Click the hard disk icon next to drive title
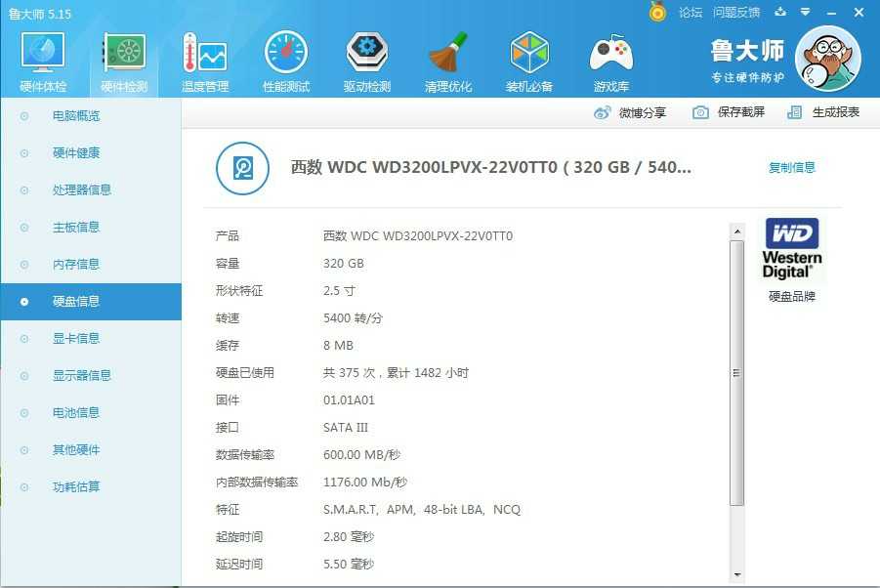This screenshot has height=588, width=880. click(x=242, y=168)
